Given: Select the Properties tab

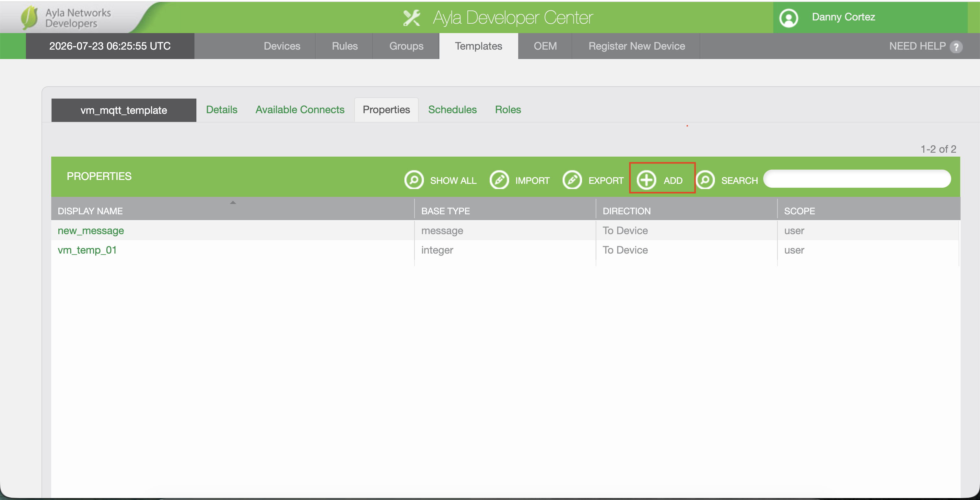Looking at the screenshot, I should 386,110.
